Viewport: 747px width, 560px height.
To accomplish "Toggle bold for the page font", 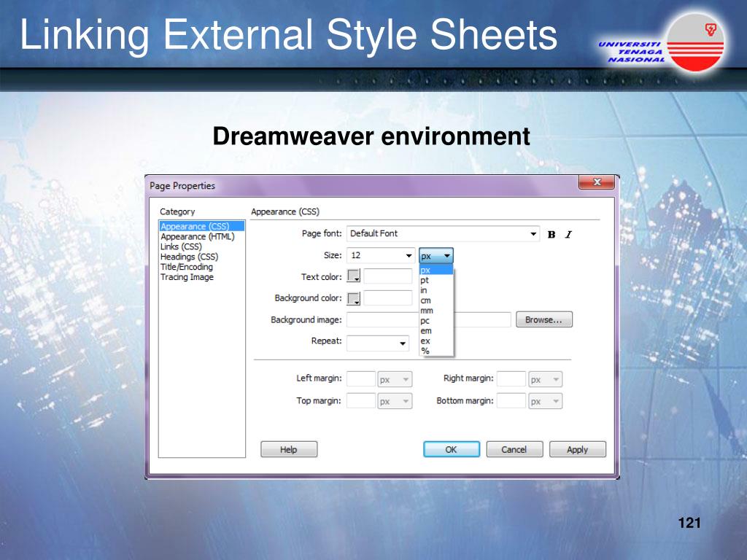I will [551, 234].
